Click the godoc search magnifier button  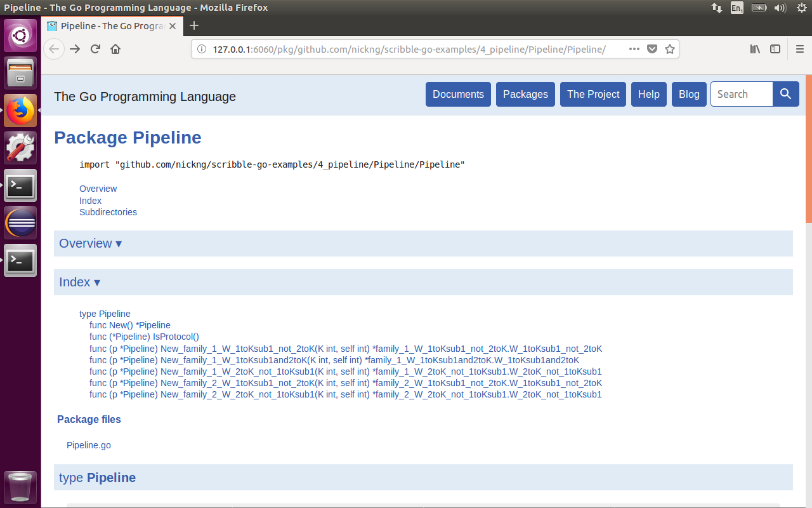(x=785, y=94)
